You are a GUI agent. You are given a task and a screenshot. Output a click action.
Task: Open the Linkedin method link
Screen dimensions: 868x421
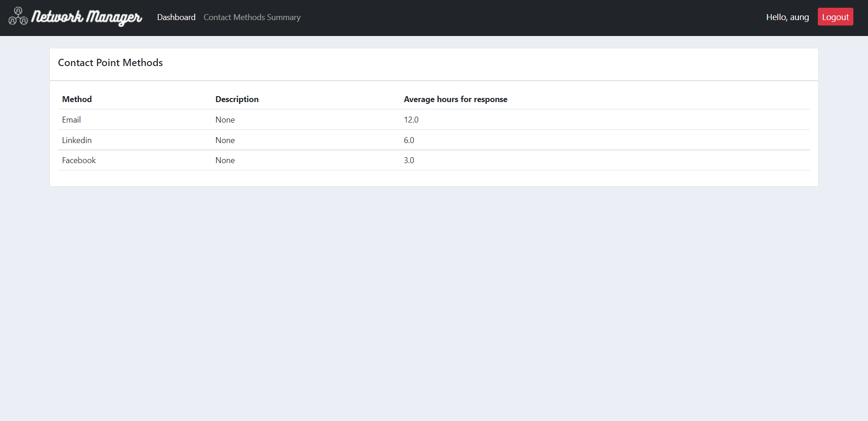77,140
